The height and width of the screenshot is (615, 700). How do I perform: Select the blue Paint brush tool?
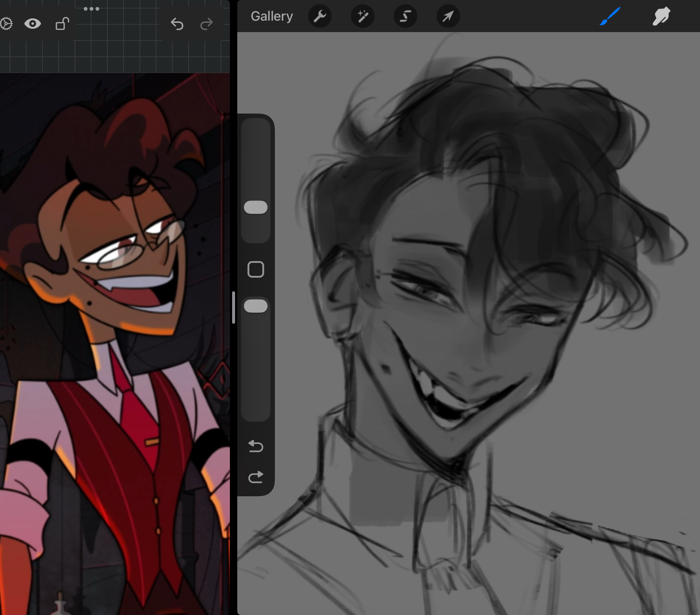[610, 16]
